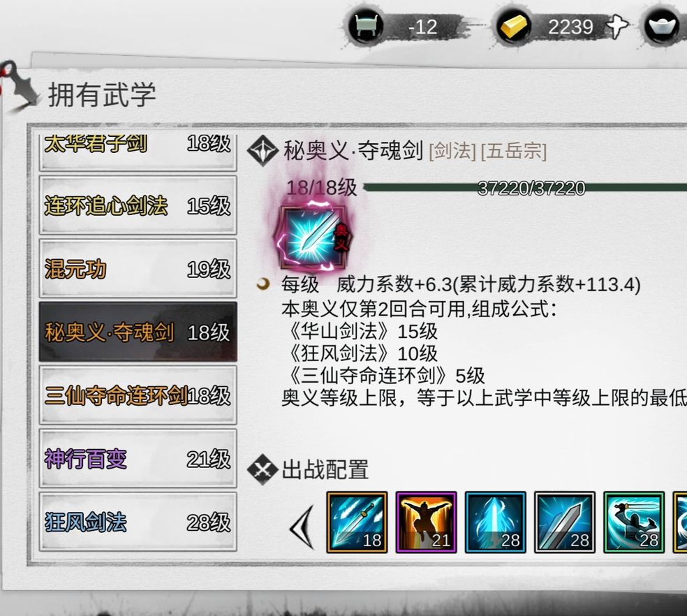This screenshot has height=616, width=687.
Task: Select 三仙夺命连环剑 18级 entry
Action: [x=138, y=395]
